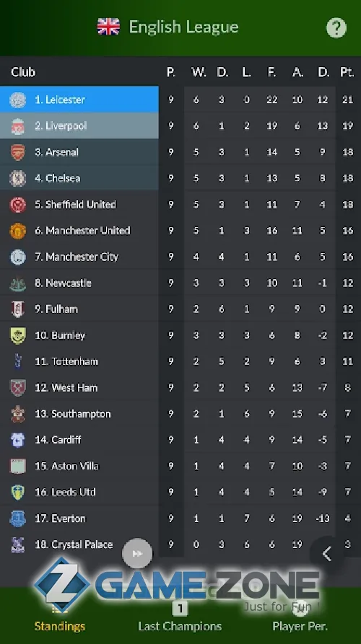Screen dimensions: 361x644
Task: Select the Arsenal club badge
Action: click(x=17, y=152)
